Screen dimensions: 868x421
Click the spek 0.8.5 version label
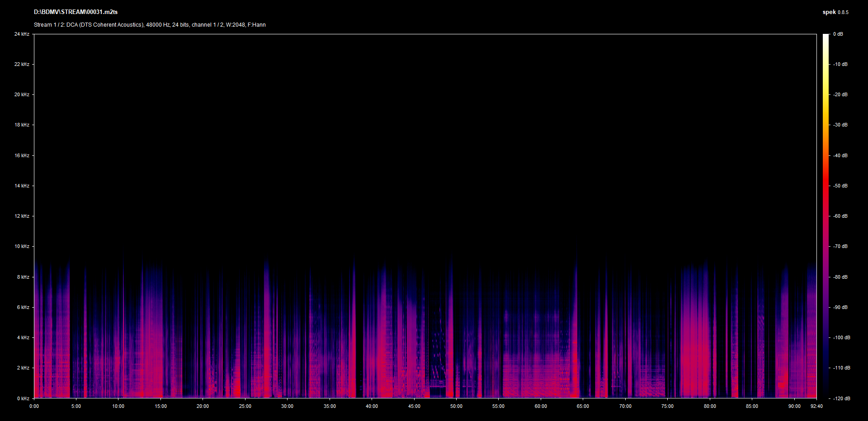[835, 12]
